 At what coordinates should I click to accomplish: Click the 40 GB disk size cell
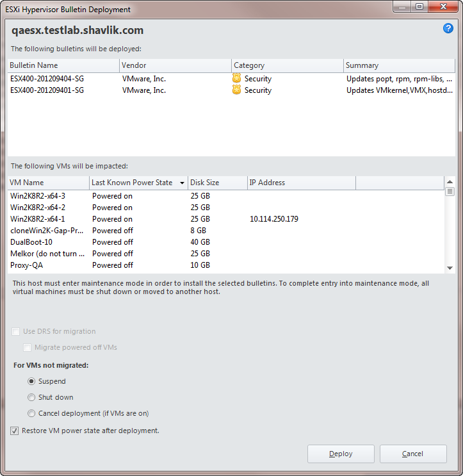click(x=200, y=242)
